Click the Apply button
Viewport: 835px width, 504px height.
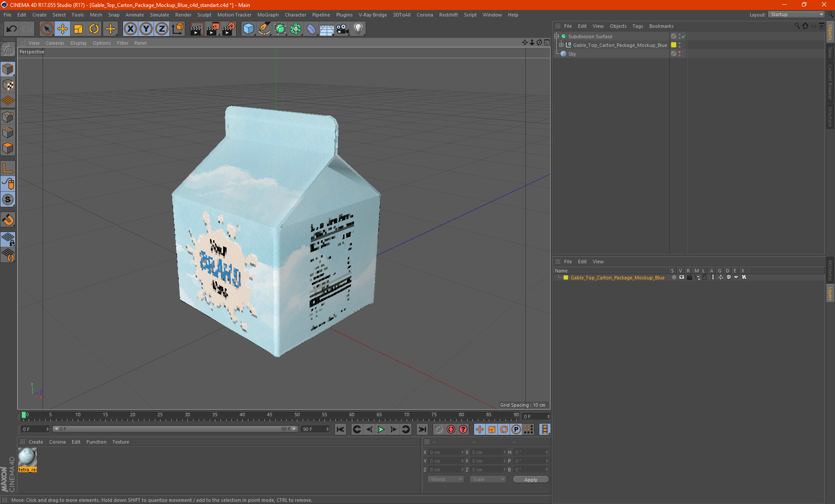(x=531, y=480)
